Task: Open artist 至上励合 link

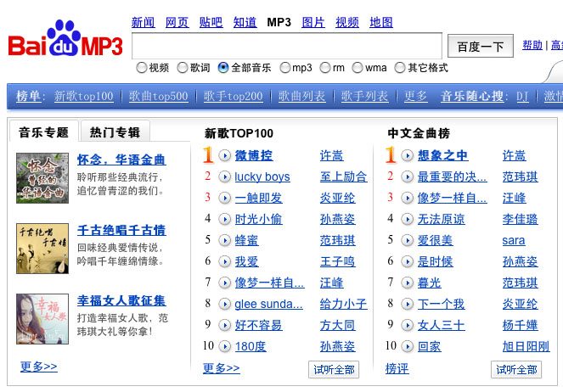Action: coord(343,176)
